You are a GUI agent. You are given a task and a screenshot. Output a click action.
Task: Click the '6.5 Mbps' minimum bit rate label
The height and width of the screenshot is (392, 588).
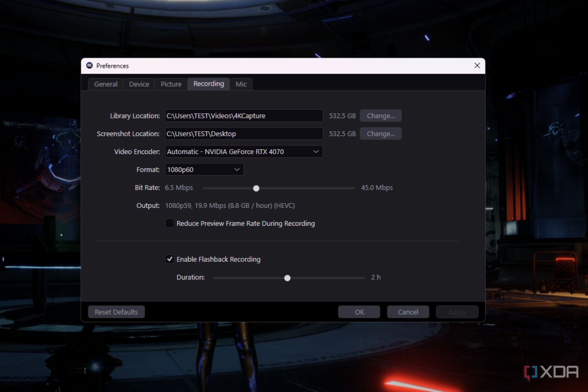coord(179,188)
